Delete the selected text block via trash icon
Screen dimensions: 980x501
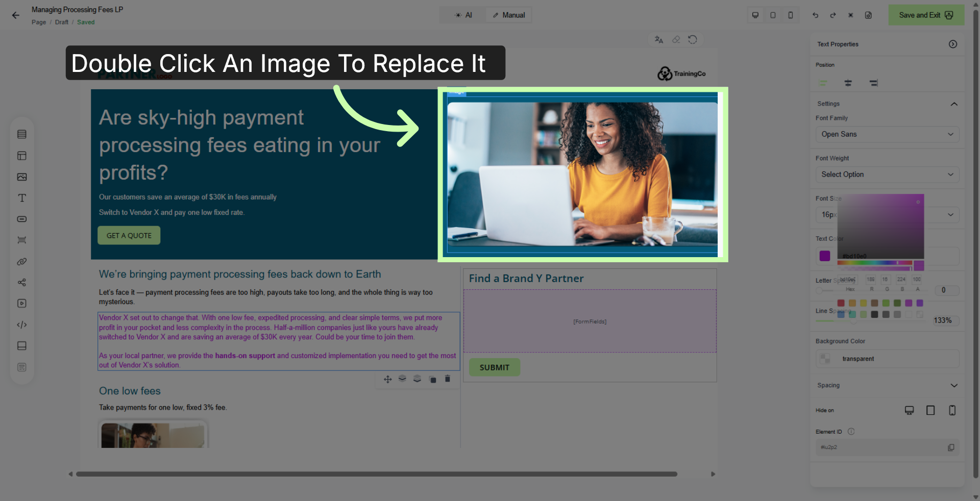pyautogui.click(x=448, y=379)
